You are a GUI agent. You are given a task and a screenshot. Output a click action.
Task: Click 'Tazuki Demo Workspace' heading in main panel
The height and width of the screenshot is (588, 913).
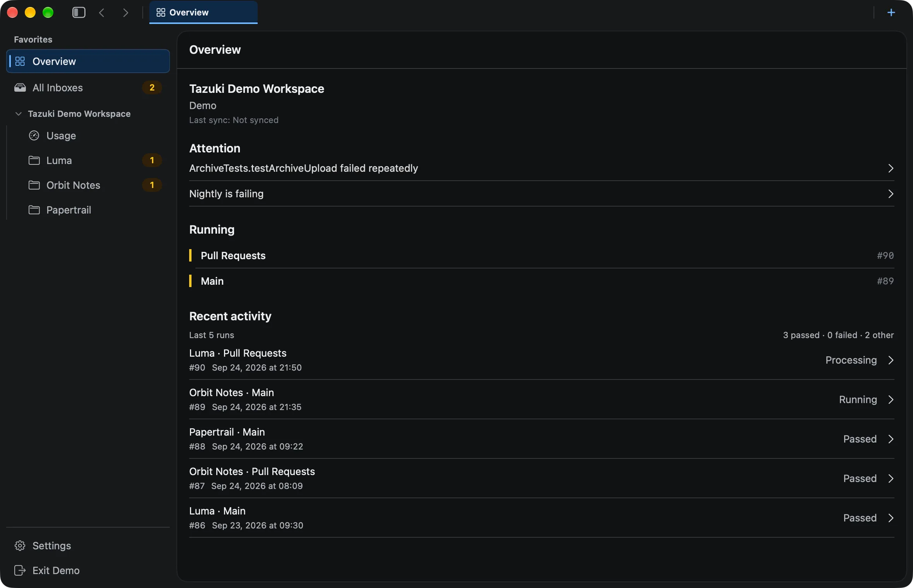point(256,89)
